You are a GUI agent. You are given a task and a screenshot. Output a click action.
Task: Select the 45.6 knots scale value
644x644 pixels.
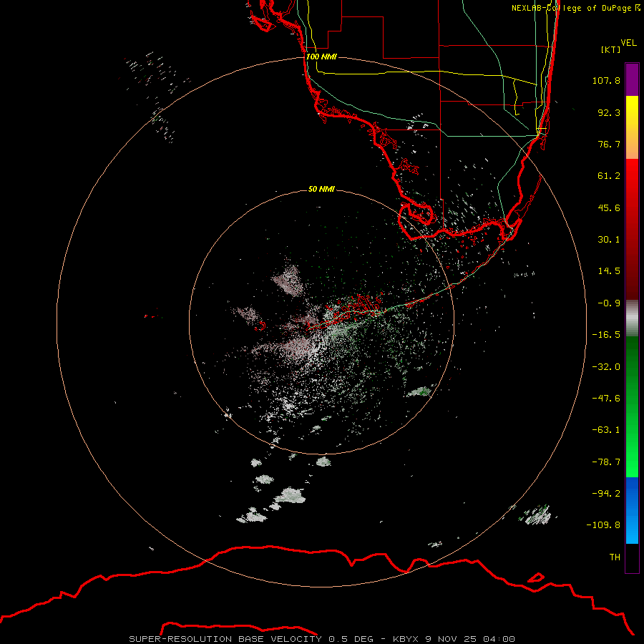[x=609, y=208]
